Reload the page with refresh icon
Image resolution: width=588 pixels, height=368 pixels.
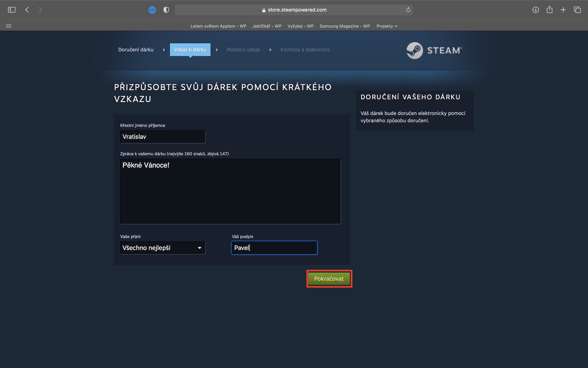(x=408, y=10)
